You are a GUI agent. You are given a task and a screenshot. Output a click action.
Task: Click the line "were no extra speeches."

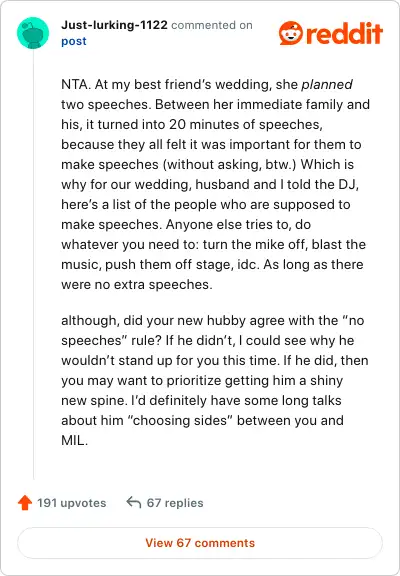(137, 284)
